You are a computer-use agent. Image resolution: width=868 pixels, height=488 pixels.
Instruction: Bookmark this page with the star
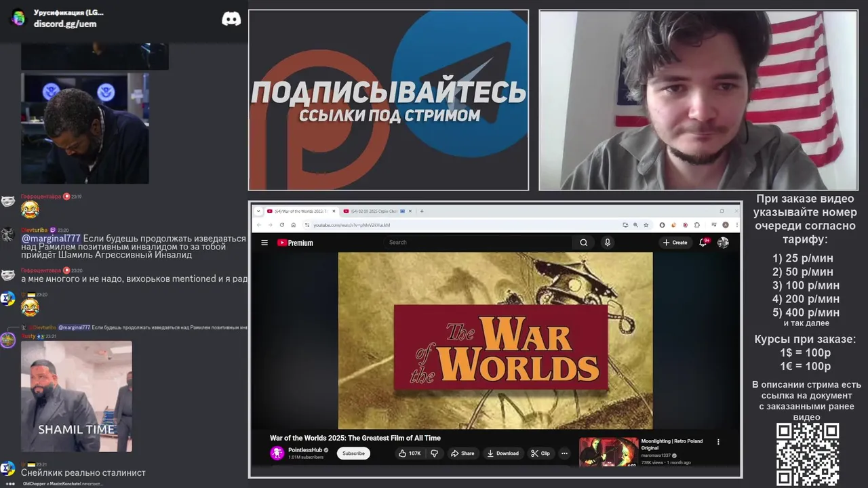[645, 225]
